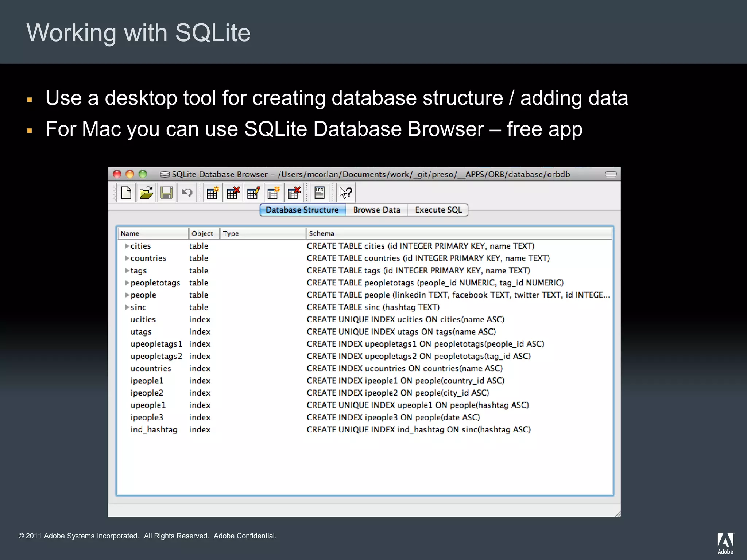This screenshot has width=747, height=560.
Task: Select the ind_hashtag index row
Action: click(x=365, y=430)
